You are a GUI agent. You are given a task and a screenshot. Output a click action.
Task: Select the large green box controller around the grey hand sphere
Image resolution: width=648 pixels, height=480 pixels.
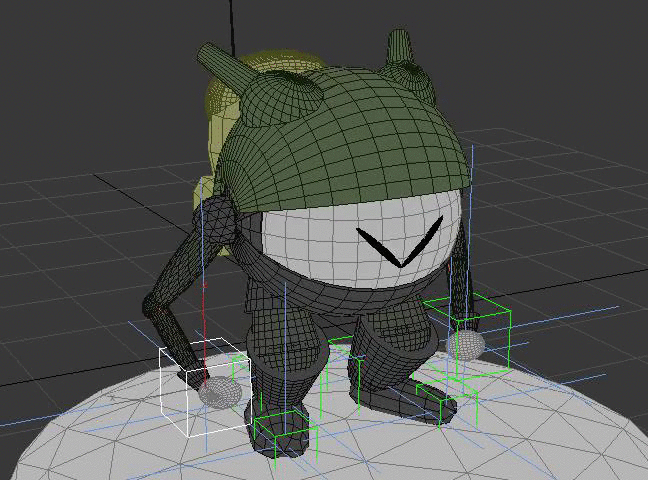click(467, 338)
